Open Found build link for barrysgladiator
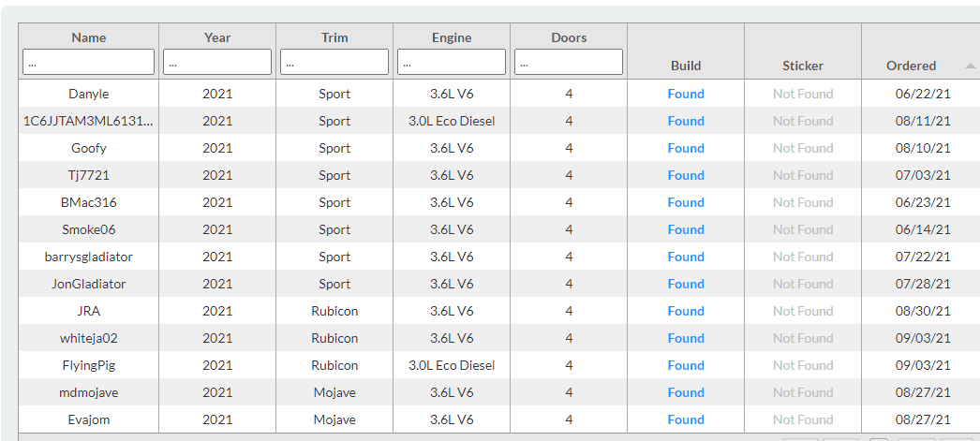 (x=686, y=257)
